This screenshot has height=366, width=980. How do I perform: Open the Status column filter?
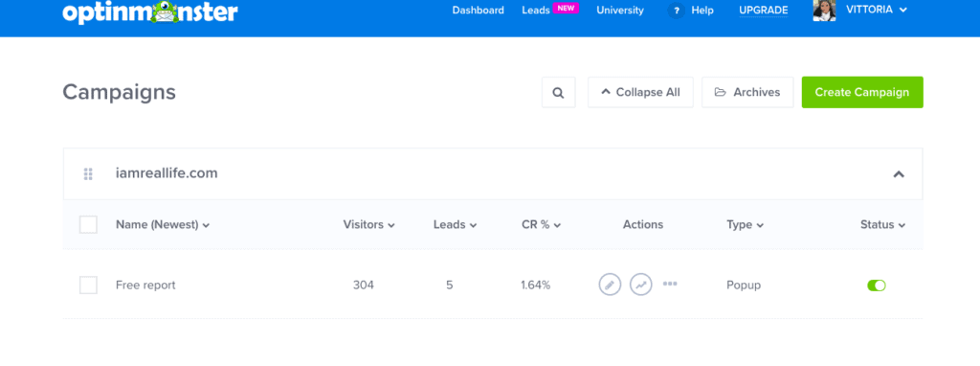coord(882,224)
